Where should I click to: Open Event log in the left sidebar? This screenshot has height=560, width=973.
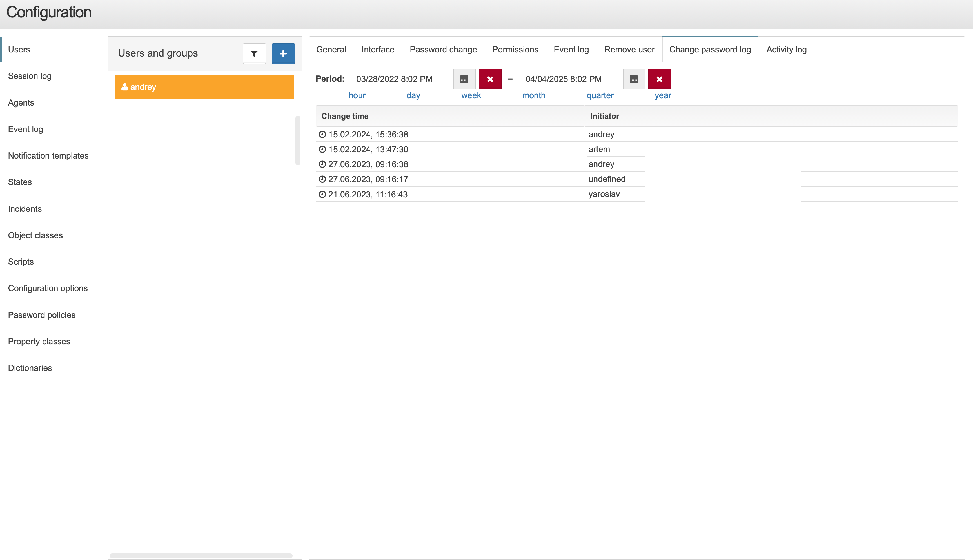coord(51,129)
